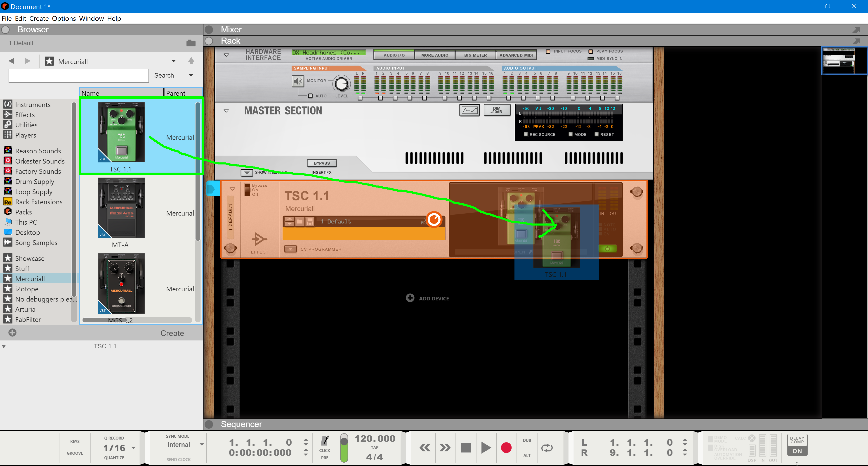Click the master section waveform scope icon
Screen dimensions: 868x466
coord(469,110)
